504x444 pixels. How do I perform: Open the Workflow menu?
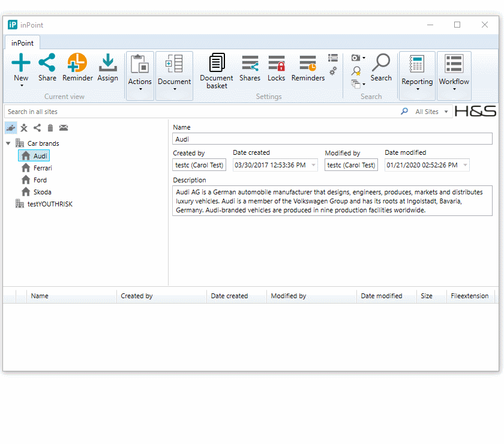click(454, 76)
